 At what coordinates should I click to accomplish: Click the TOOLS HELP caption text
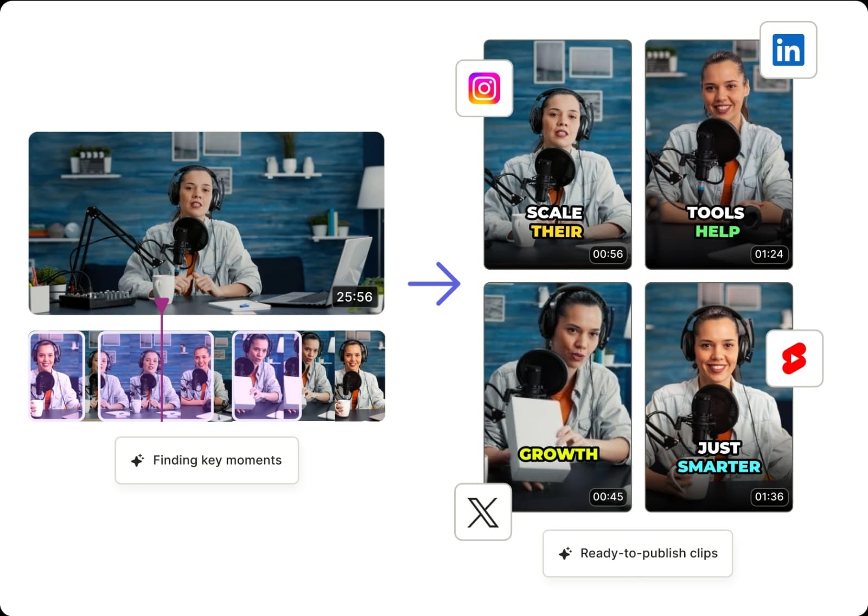(x=716, y=222)
